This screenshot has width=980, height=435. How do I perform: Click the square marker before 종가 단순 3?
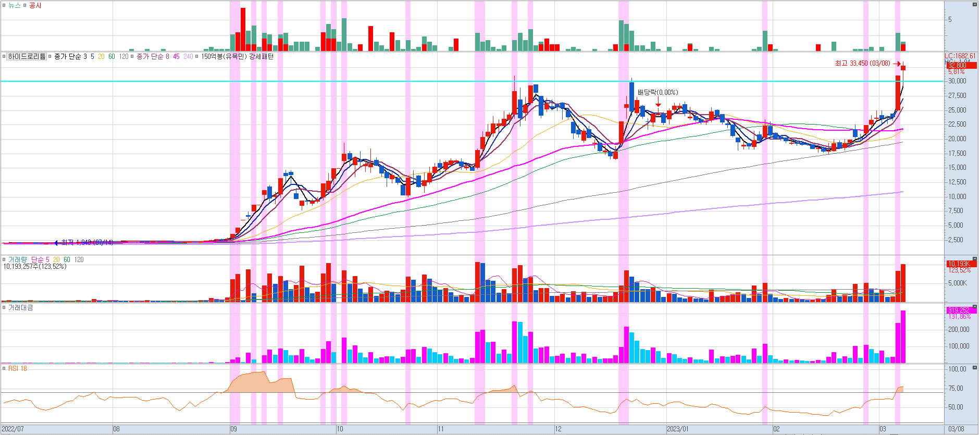click(x=50, y=56)
